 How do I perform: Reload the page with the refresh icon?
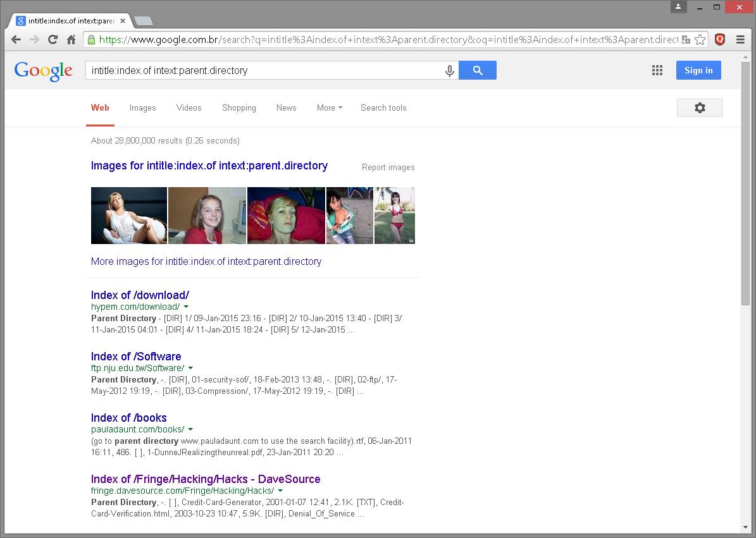53,40
